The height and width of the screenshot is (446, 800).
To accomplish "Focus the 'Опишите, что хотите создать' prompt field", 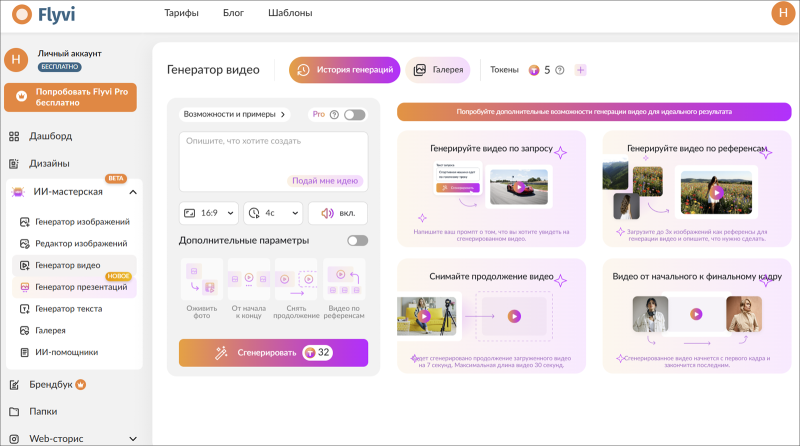I will click(273, 161).
